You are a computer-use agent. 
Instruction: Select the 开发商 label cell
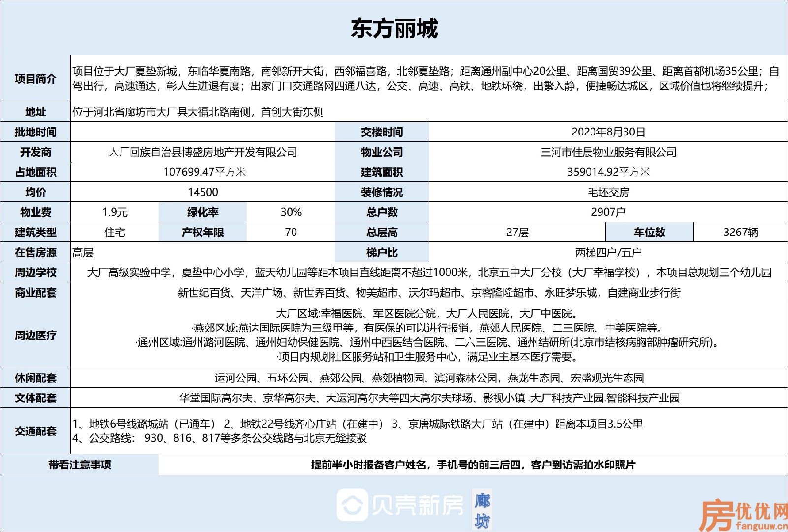(x=35, y=152)
